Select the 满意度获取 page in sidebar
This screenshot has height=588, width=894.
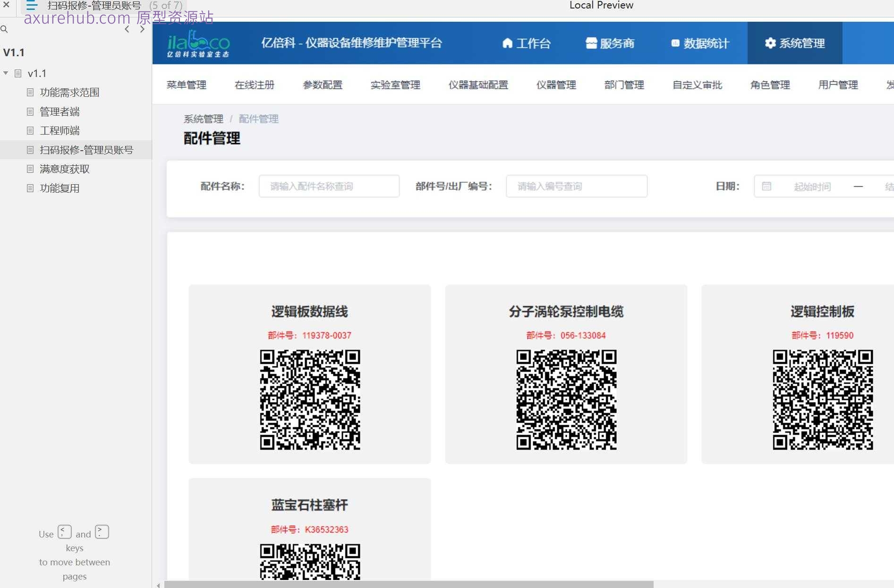pos(64,169)
